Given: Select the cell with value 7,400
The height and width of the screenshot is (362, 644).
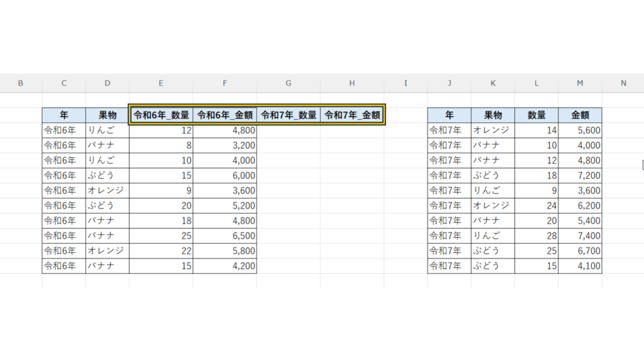Looking at the screenshot, I should click(580, 236).
